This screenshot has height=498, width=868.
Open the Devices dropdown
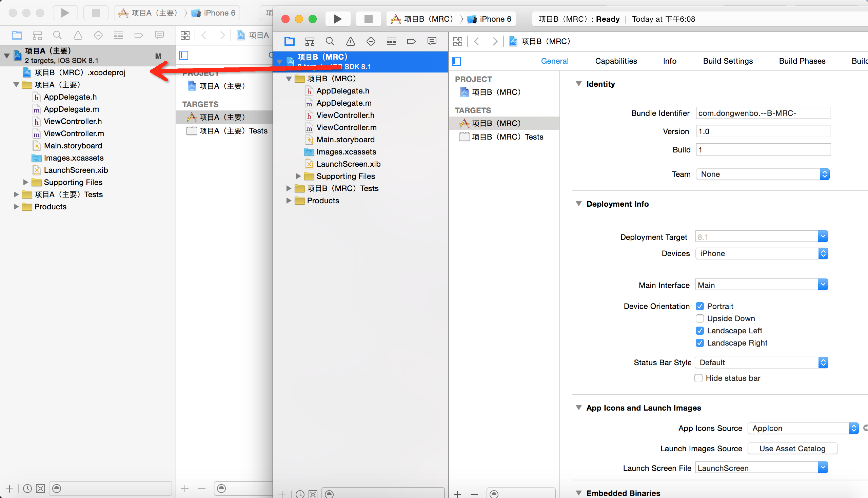762,253
